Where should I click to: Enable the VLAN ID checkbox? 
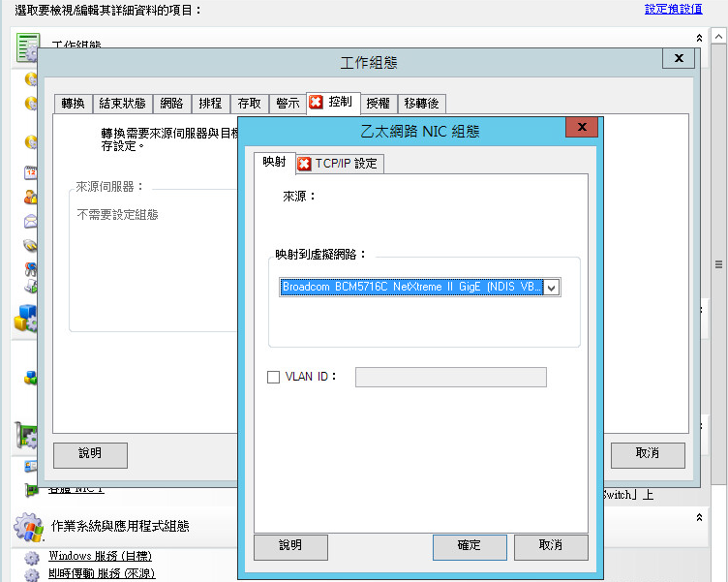tap(273, 377)
